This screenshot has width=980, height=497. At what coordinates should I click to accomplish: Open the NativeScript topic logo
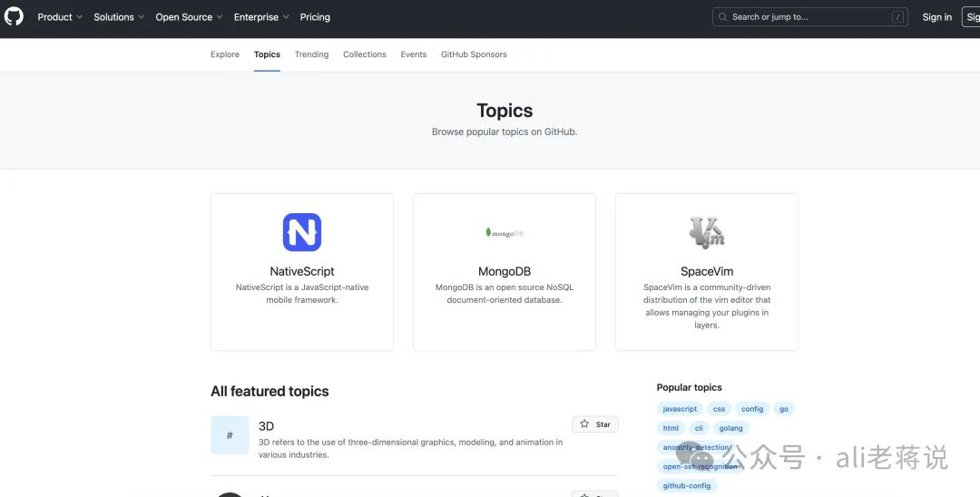(302, 232)
